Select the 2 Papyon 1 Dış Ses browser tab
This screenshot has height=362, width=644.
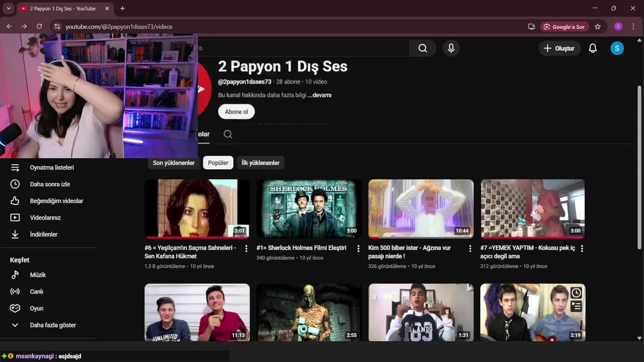(x=64, y=9)
